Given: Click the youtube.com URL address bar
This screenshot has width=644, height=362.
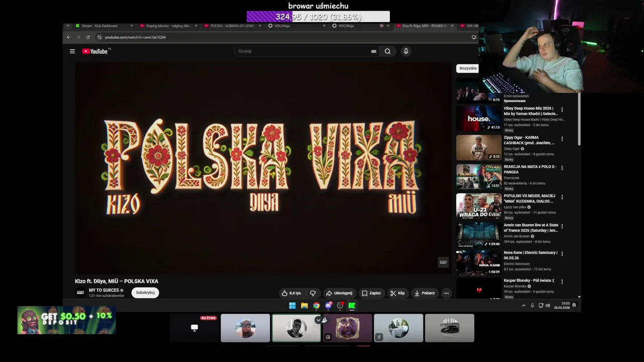Looking at the screenshot, I should [x=282, y=37].
